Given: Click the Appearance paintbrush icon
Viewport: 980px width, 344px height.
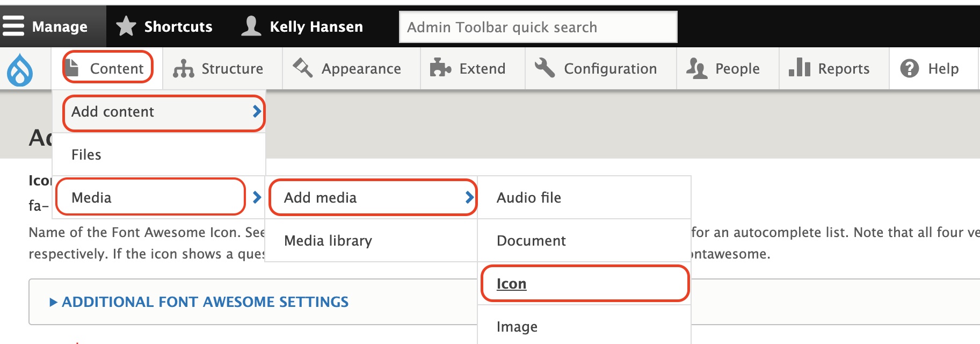Looking at the screenshot, I should click(303, 68).
